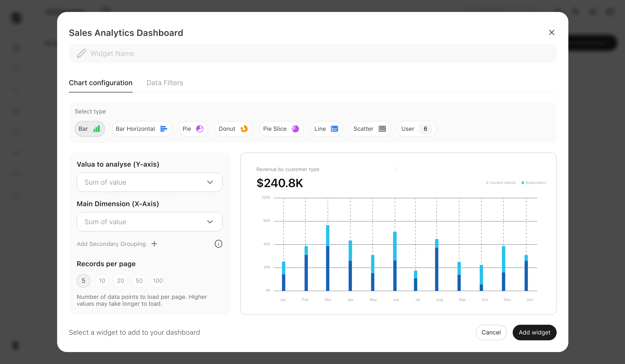Open the Y-axis Sum of value dropdown
Image resolution: width=625 pixels, height=364 pixels.
tap(150, 182)
